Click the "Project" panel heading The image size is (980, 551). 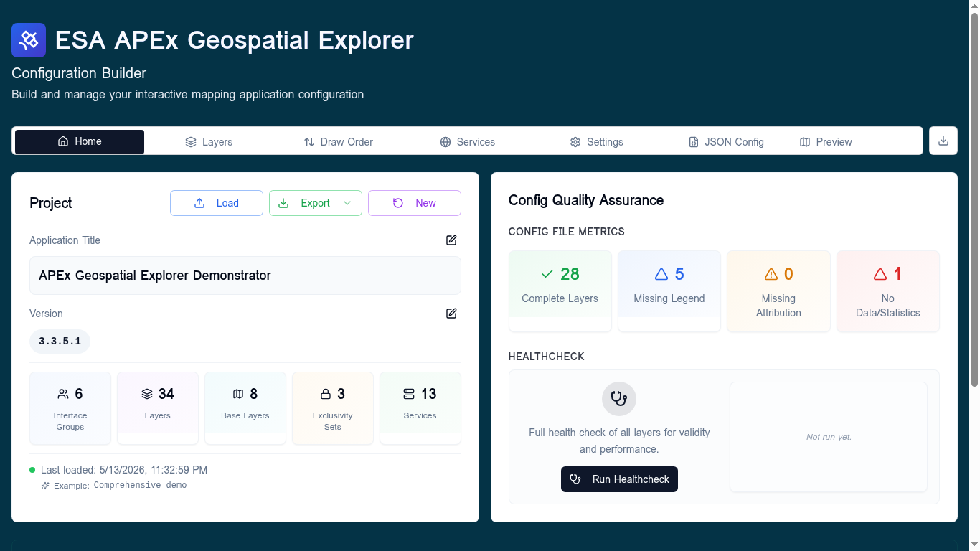pyautogui.click(x=51, y=203)
